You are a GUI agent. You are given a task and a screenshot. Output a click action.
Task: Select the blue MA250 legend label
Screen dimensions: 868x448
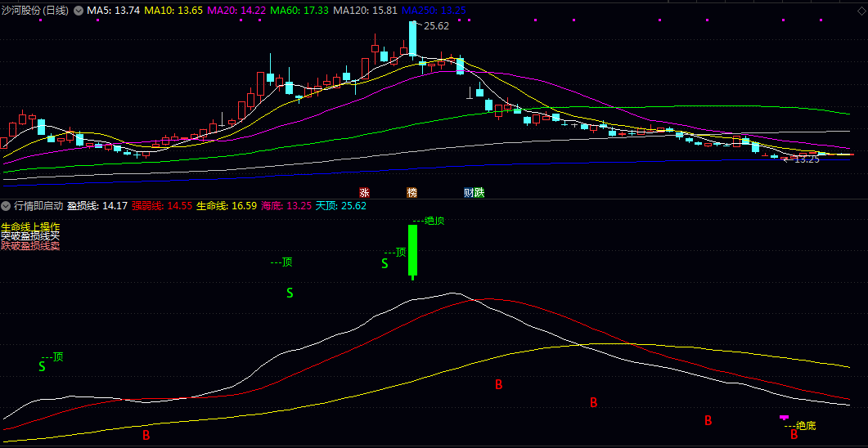(434, 11)
